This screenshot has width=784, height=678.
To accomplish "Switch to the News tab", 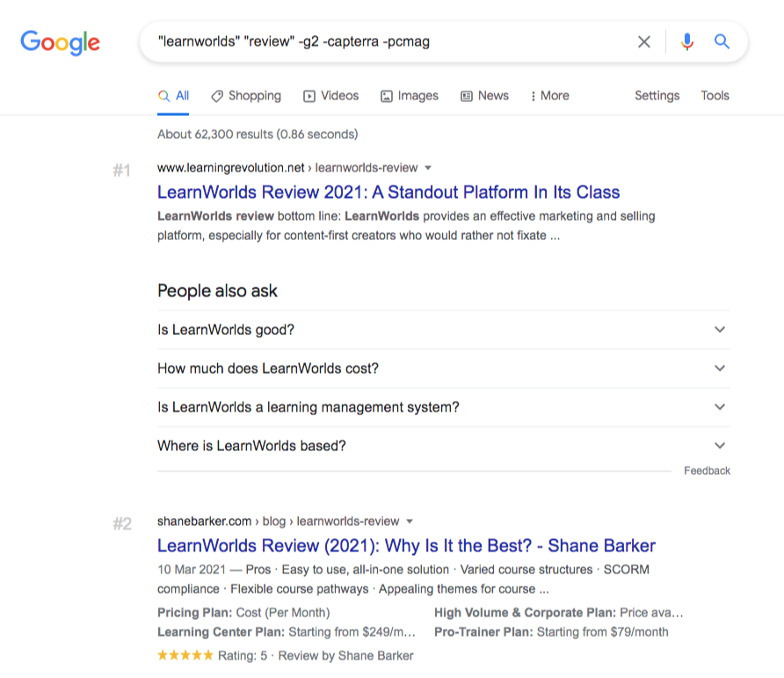I will click(x=484, y=96).
